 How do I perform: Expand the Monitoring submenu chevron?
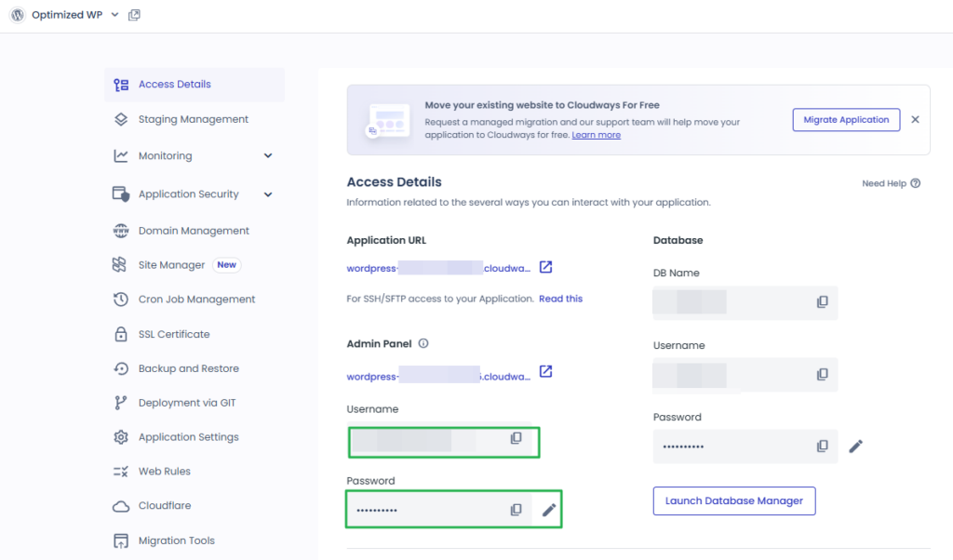coord(268,156)
